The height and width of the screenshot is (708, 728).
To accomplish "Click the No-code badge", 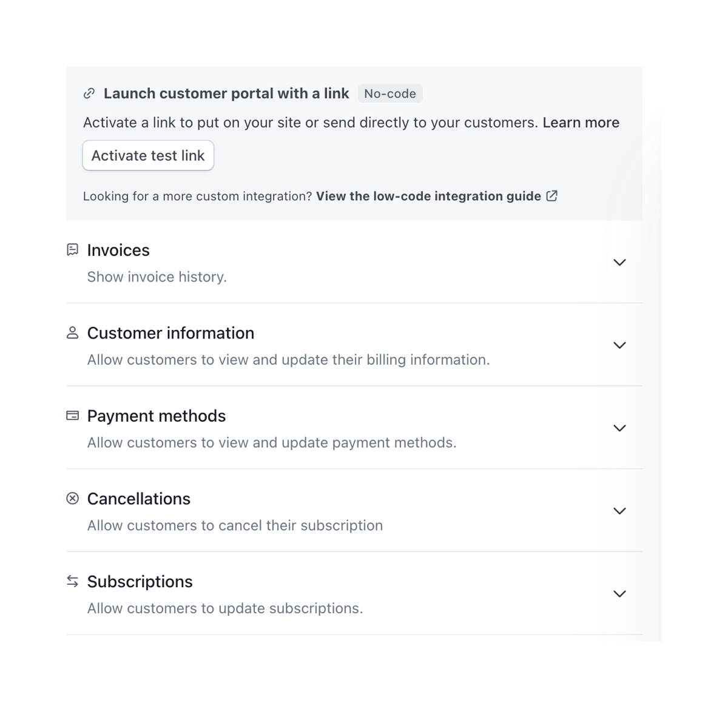I will [390, 93].
